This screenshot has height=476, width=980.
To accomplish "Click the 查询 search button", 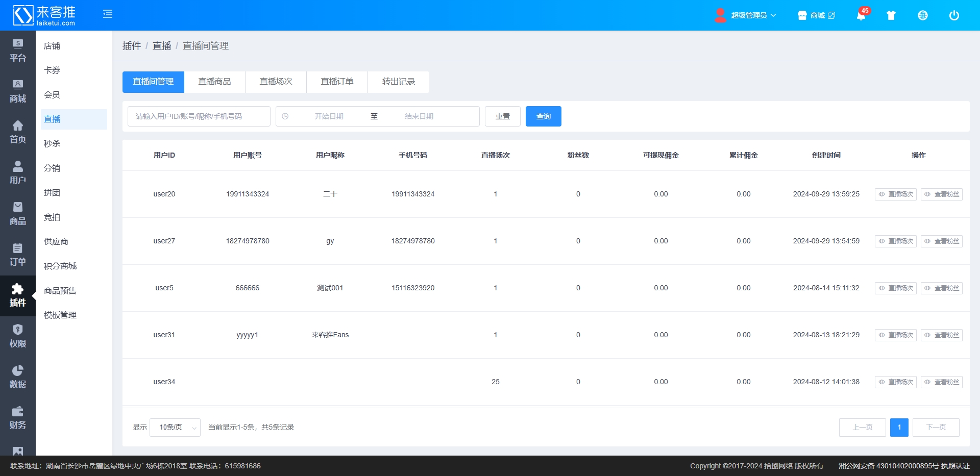I will tap(543, 116).
